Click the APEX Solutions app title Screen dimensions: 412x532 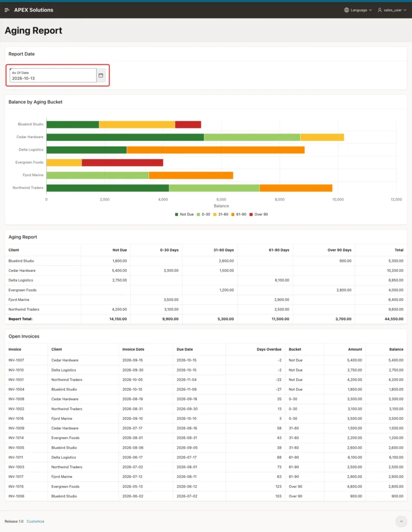[34, 10]
